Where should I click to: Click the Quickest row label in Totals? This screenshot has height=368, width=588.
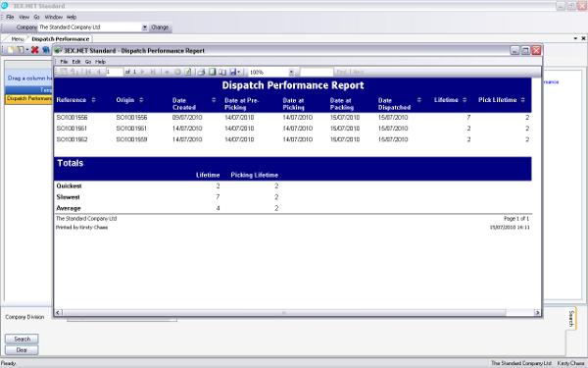coord(69,185)
